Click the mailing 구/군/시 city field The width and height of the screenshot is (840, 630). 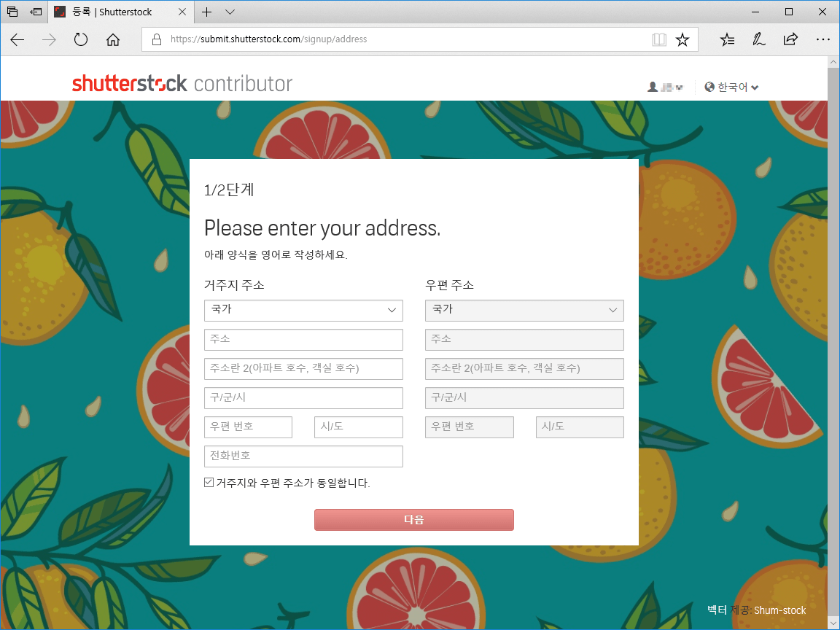(524, 398)
